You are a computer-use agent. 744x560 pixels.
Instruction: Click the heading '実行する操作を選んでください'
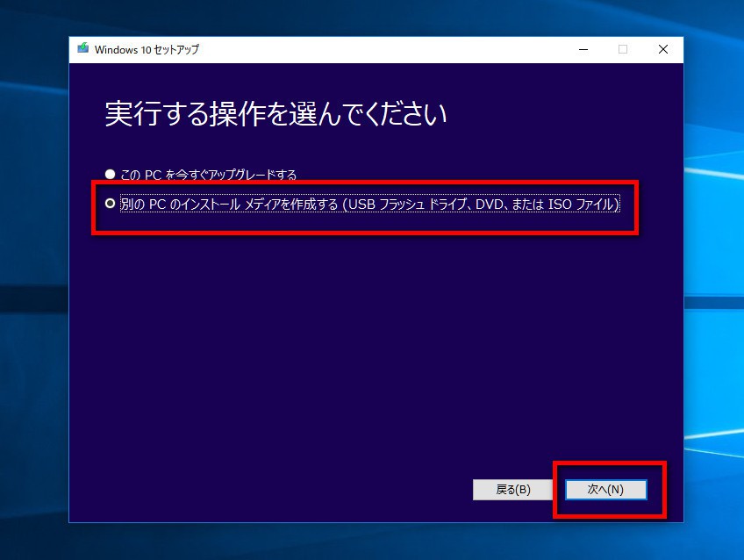pyautogui.click(x=275, y=114)
